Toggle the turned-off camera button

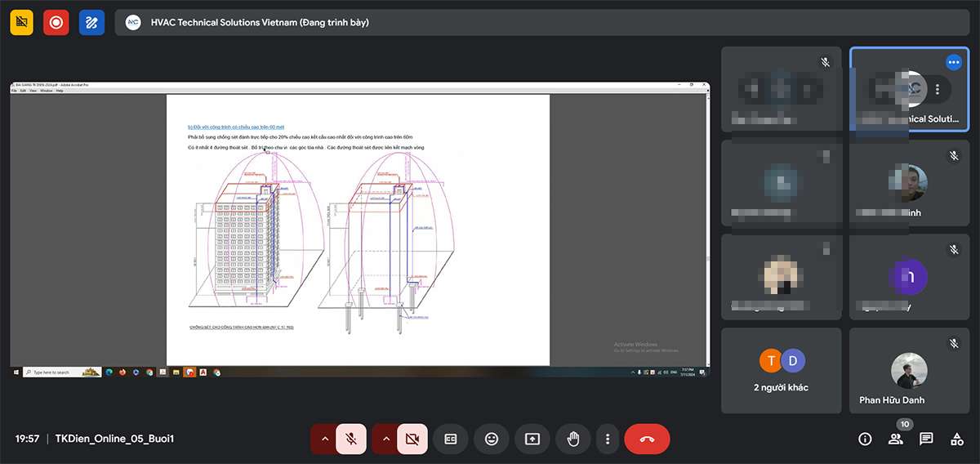(412, 439)
